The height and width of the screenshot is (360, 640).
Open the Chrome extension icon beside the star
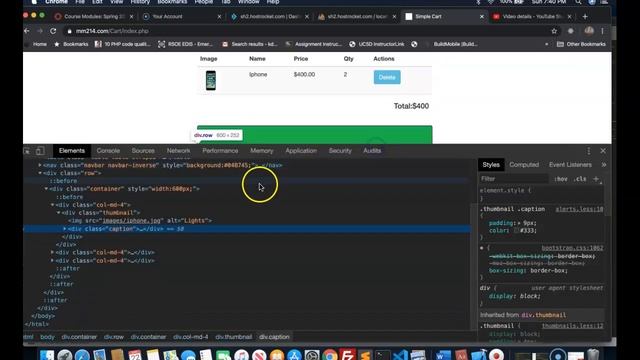(x=571, y=31)
